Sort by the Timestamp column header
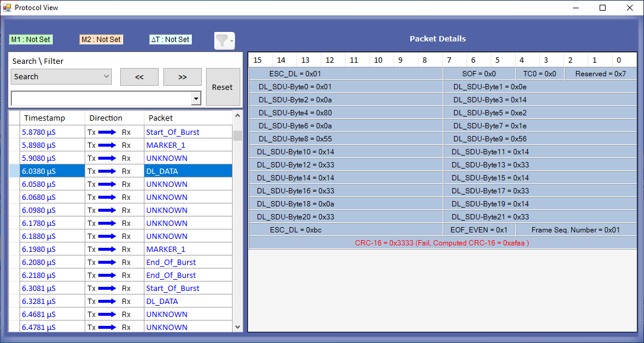Screen dimensions: 644x343 coord(44,118)
